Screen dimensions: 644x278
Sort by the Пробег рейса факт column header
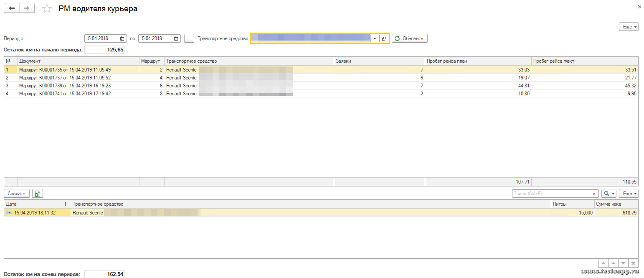pyautogui.click(x=584, y=61)
